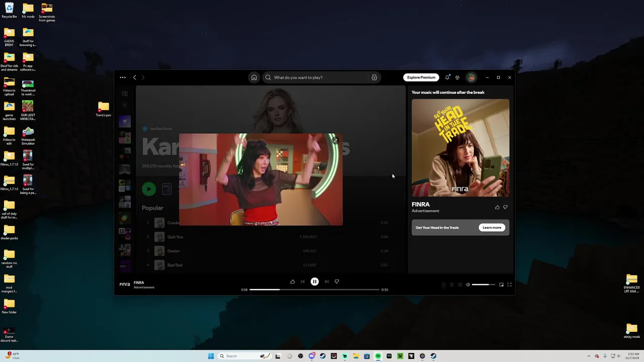Go back with the left chevron
This screenshot has height=362, width=644.
[x=134, y=77]
